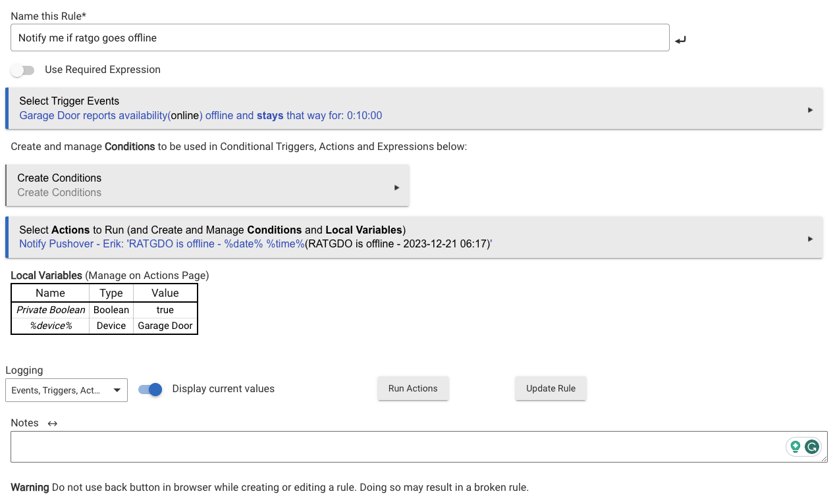
Task: Click the enter arrow icon beside rule name
Action: [x=681, y=40]
